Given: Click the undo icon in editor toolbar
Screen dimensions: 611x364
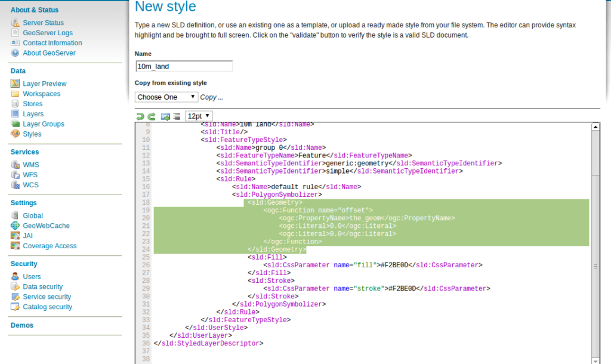Looking at the screenshot, I should [140, 116].
